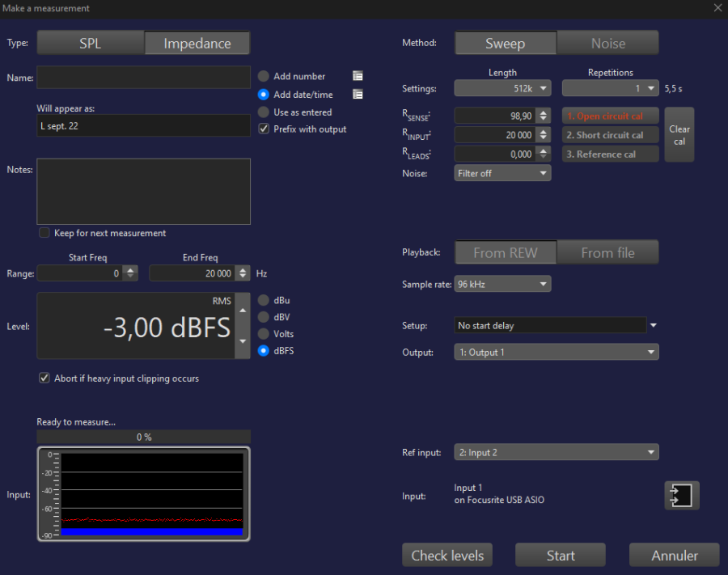Screen dimensions: 728x575
Task: Choose From file playback
Action: pyautogui.click(x=607, y=252)
